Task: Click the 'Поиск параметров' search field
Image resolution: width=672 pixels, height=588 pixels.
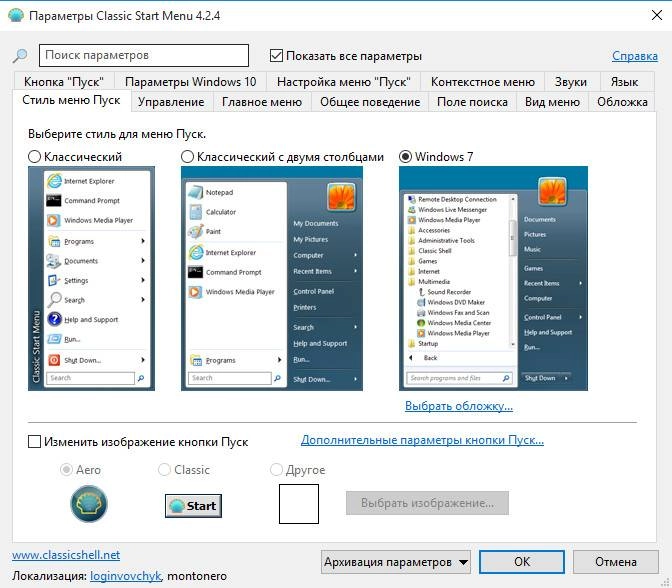Action: point(144,55)
